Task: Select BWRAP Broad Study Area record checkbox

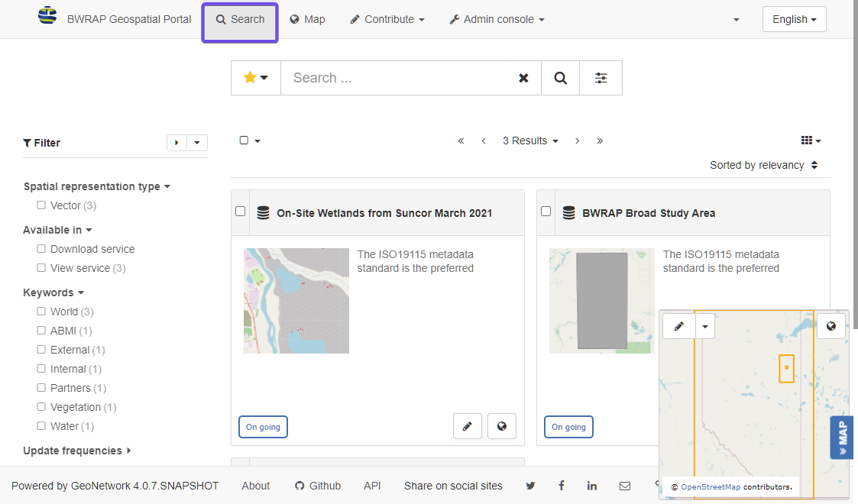Action: coord(546,211)
